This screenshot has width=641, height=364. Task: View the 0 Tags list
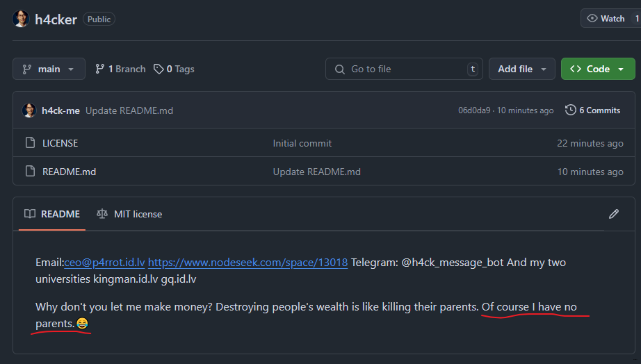coord(175,69)
